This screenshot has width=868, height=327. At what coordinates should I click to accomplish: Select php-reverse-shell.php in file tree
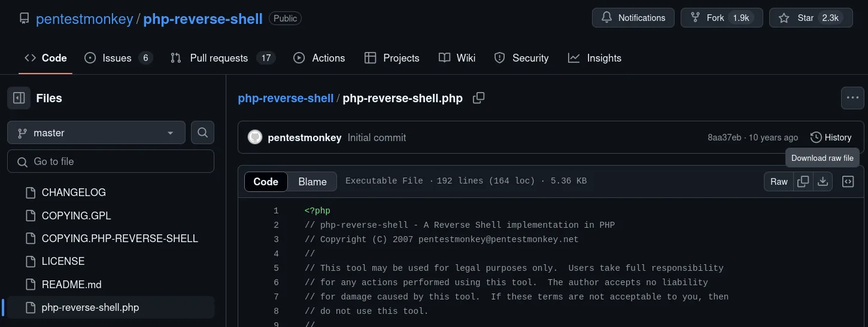point(111,307)
